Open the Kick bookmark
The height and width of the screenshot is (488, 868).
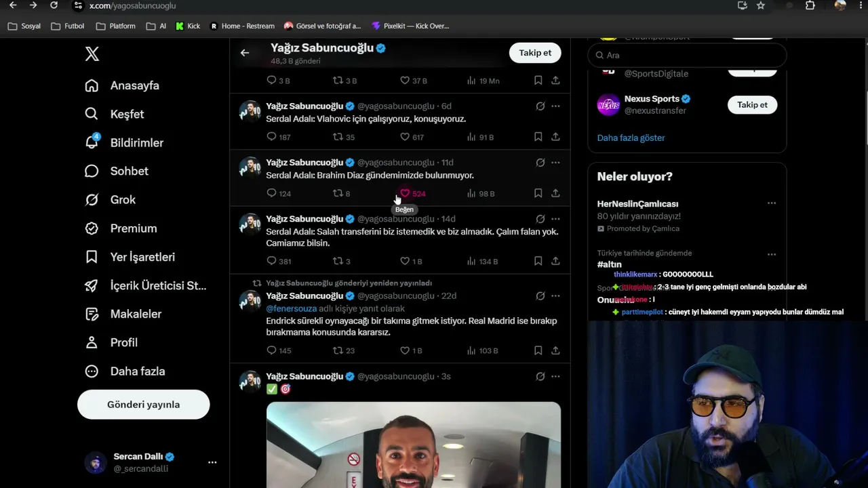(187, 26)
